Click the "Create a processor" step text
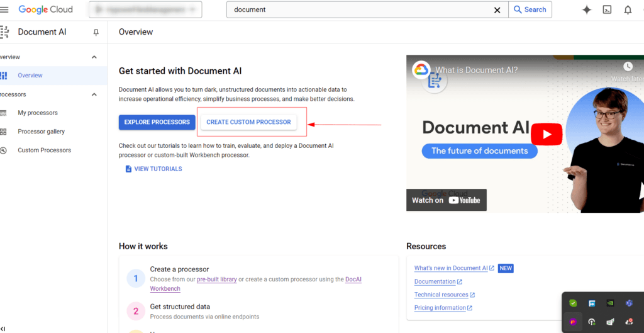 179,269
